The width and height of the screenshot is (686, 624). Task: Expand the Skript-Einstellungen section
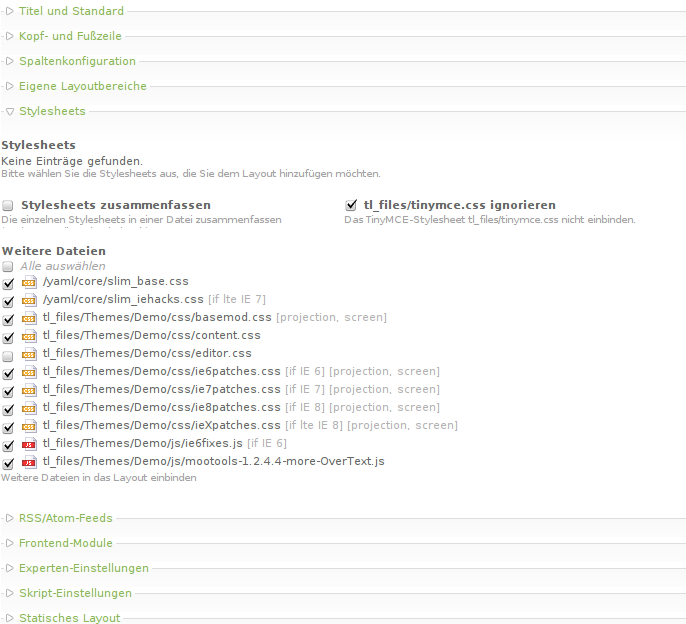tap(75, 593)
